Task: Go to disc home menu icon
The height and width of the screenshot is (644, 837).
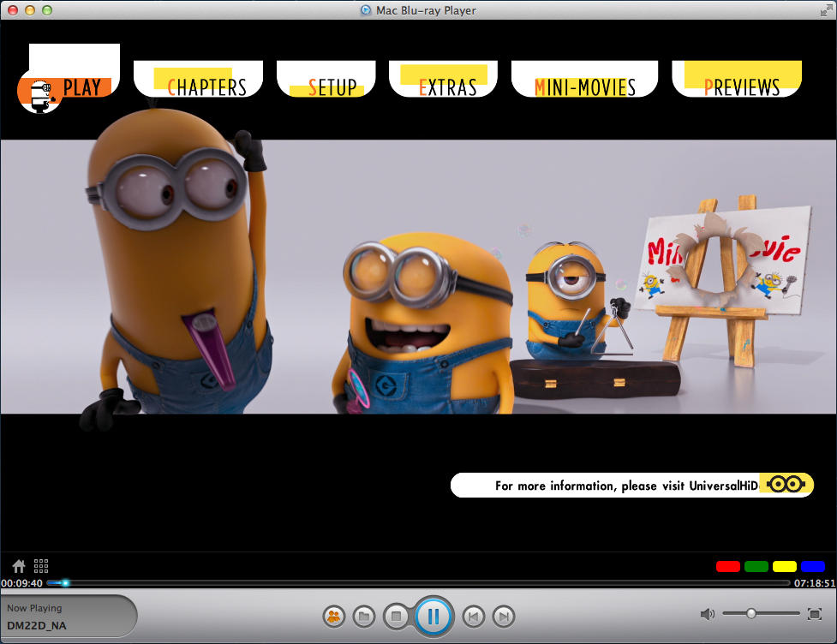Action: [x=19, y=566]
